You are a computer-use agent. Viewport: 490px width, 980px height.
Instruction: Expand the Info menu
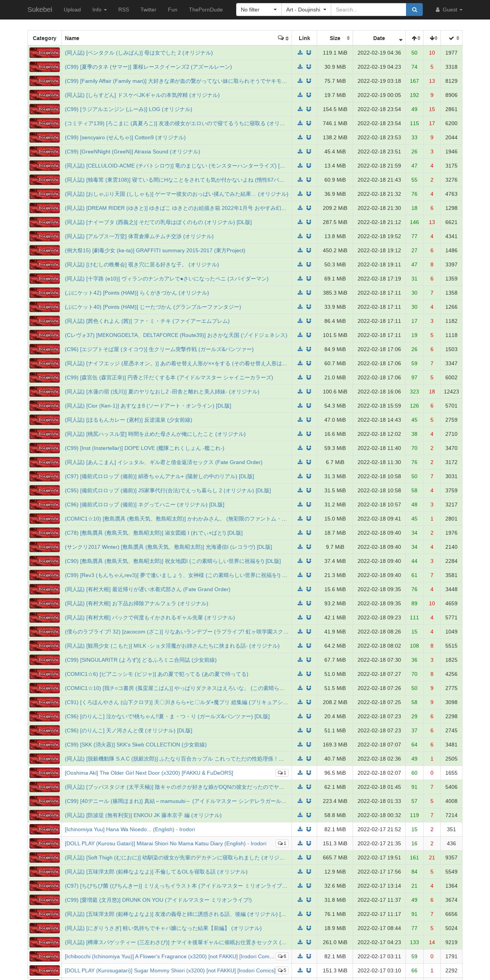[100, 10]
